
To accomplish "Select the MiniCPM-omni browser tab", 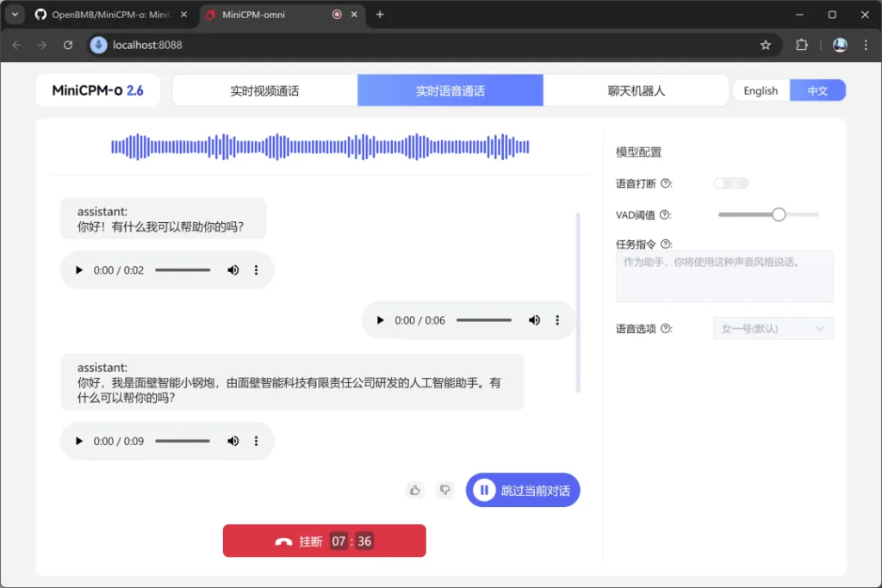I will click(253, 15).
